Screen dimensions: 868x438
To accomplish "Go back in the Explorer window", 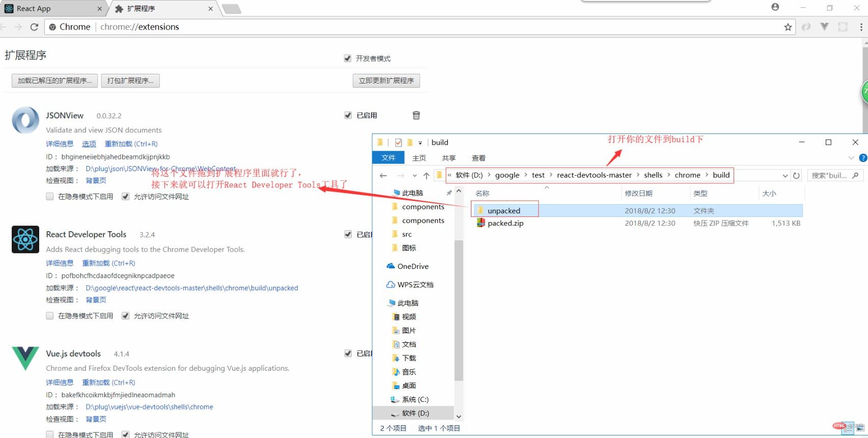I will point(383,176).
